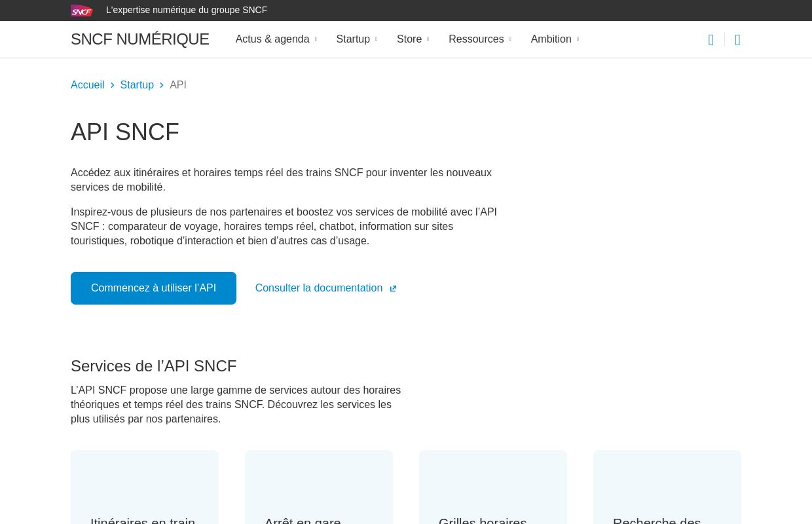Select the Recherche des card
Viewport: 812px width, 524px height.
click(x=667, y=487)
